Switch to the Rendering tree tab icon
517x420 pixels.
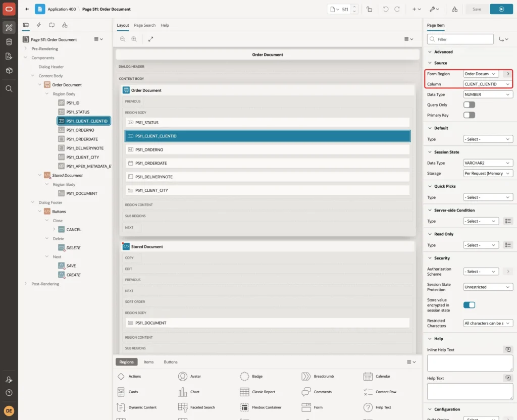coord(26,25)
